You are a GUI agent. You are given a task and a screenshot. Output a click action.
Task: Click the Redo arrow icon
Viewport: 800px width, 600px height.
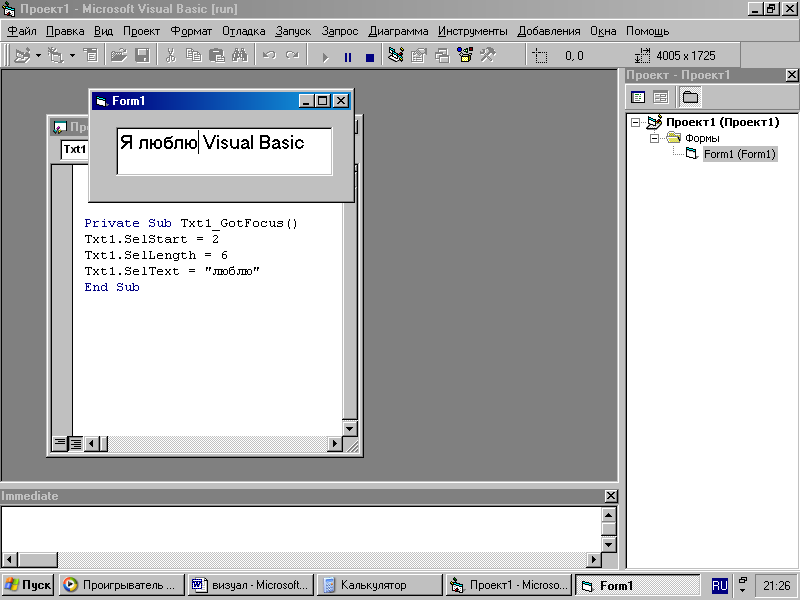(x=292, y=55)
